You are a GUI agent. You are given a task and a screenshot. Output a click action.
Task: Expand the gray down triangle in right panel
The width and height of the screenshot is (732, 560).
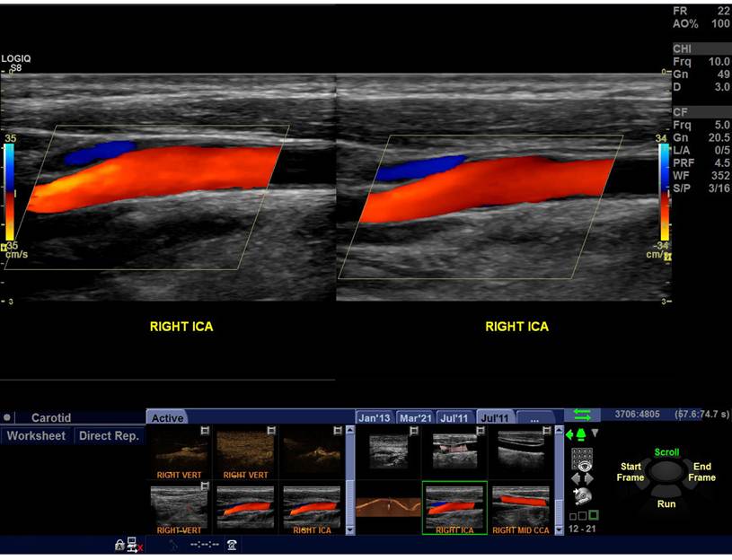point(594,433)
